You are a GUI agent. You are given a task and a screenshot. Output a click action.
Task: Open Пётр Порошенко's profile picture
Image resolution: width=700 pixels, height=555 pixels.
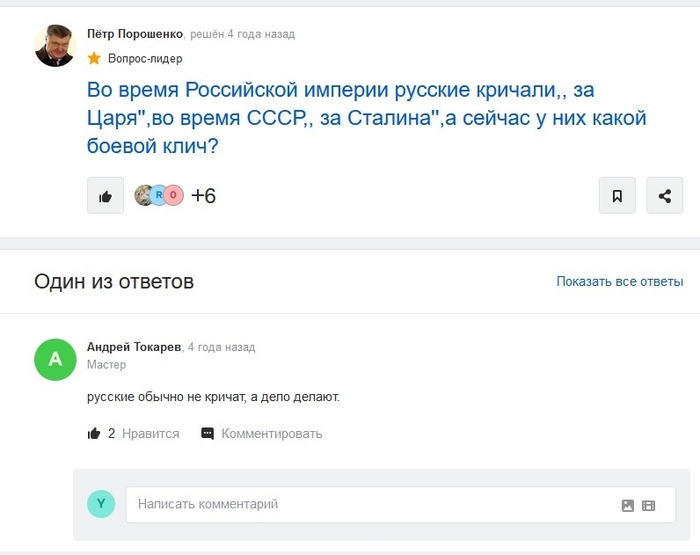click(x=55, y=46)
